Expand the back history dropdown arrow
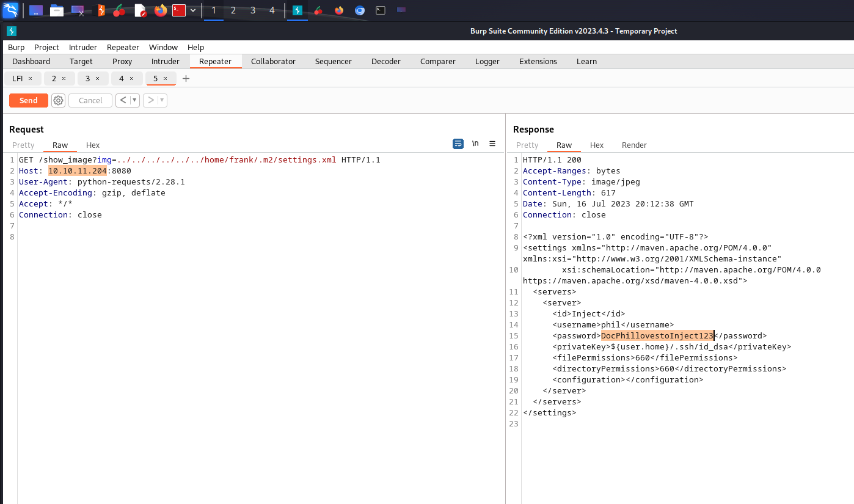 click(x=134, y=100)
